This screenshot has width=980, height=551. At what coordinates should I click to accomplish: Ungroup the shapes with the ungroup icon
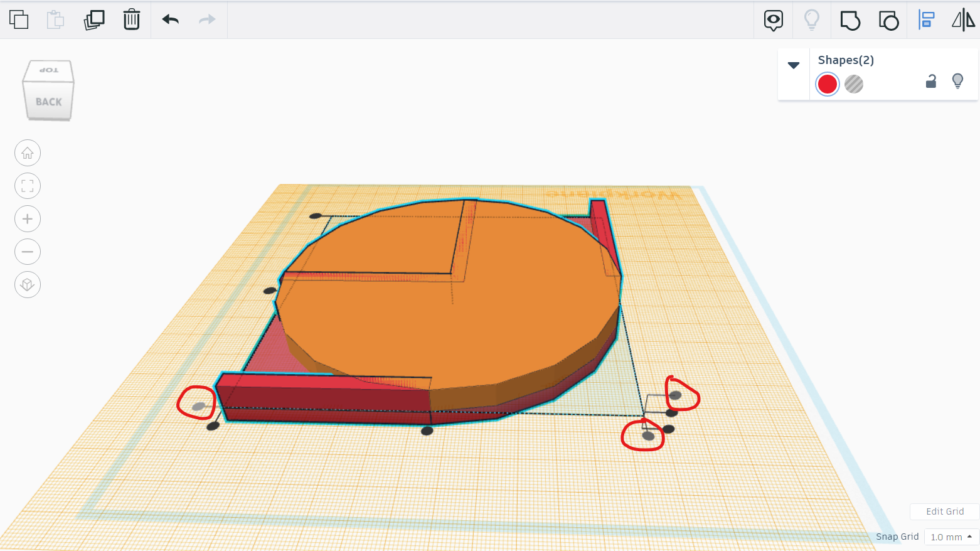(x=888, y=20)
